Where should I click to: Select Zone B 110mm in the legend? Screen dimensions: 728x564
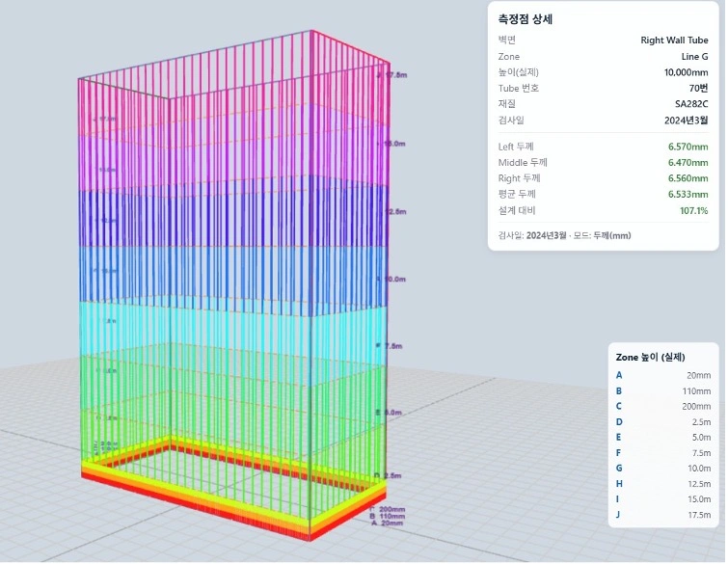click(663, 391)
